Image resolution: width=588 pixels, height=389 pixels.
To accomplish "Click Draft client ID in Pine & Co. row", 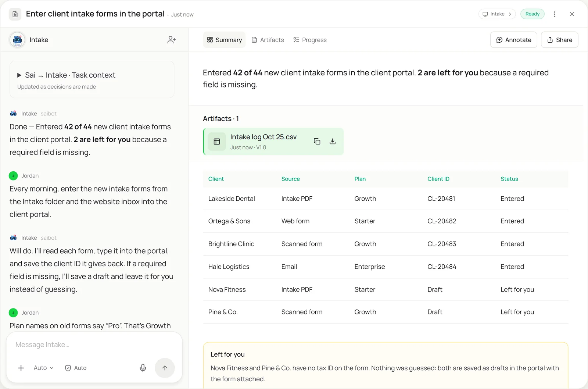I will click(435, 312).
